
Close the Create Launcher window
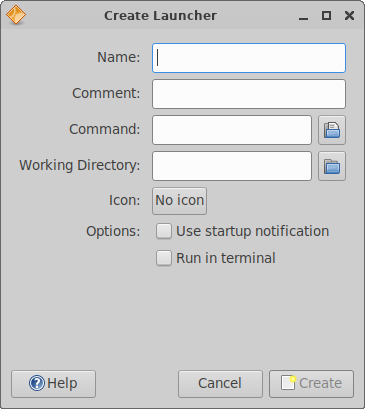click(349, 15)
